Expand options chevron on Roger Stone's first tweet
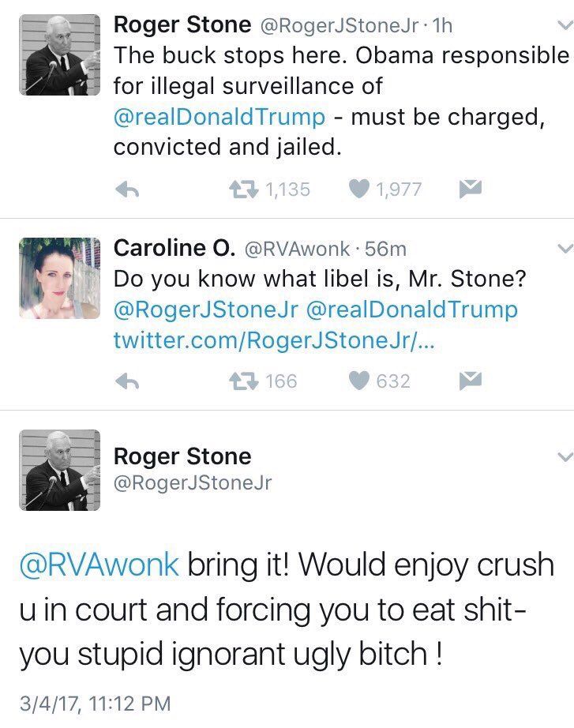The image size is (574, 728). coord(565,26)
